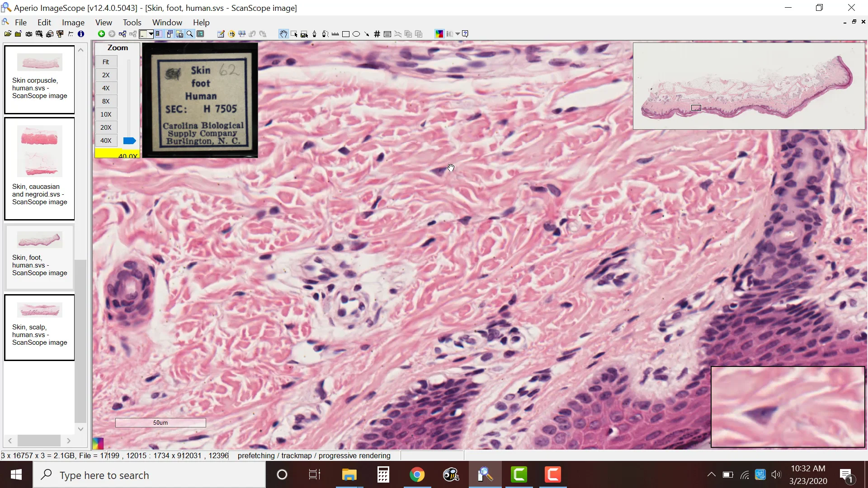Open the Image Adjustment rainbow tool
Viewport: 868px width, 488px height.
(x=439, y=34)
